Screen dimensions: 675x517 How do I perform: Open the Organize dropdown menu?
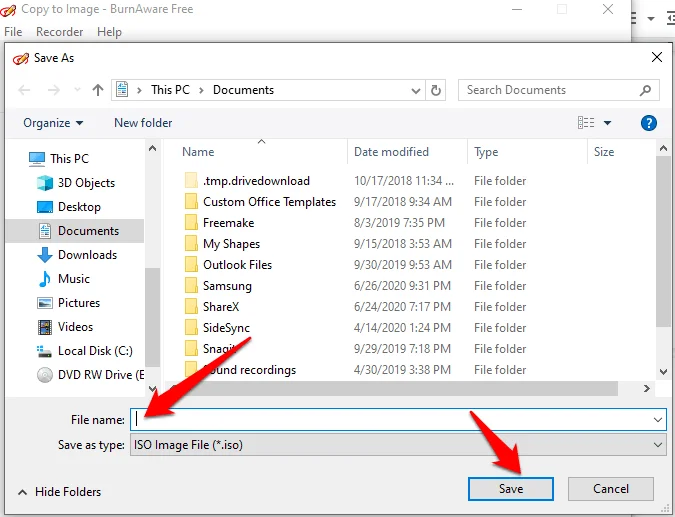click(x=53, y=123)
